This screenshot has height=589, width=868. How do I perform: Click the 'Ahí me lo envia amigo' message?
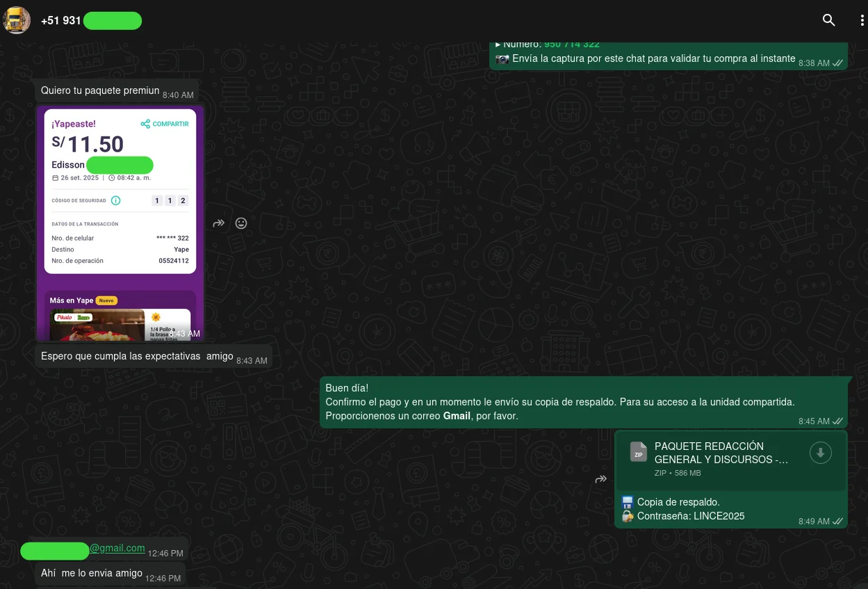point(92,574)
